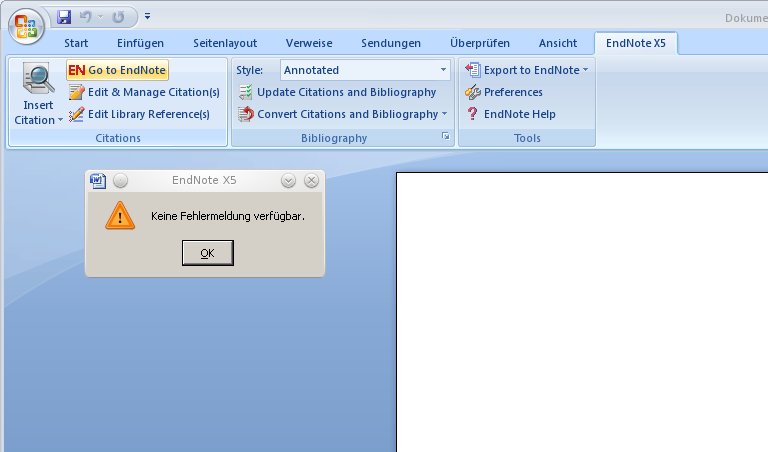Open the Style combo box showing Annotated

click(x=365, y=70)
